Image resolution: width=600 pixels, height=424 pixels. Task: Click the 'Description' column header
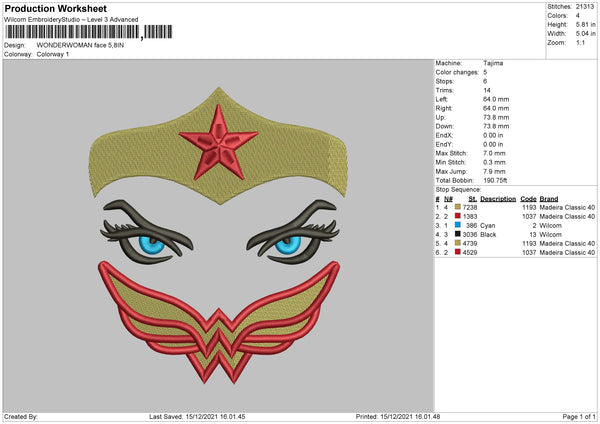tap(498, 199)
